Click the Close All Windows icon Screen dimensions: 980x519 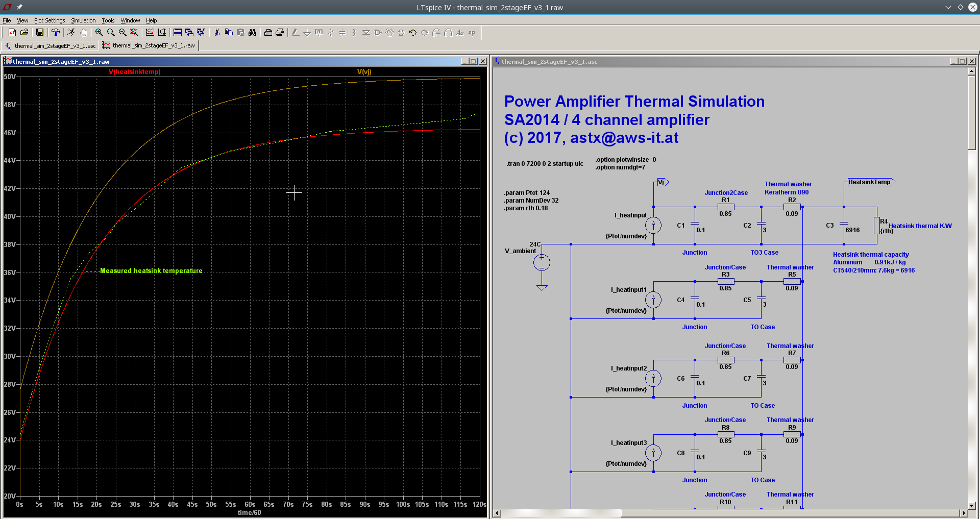click(201, 33)
